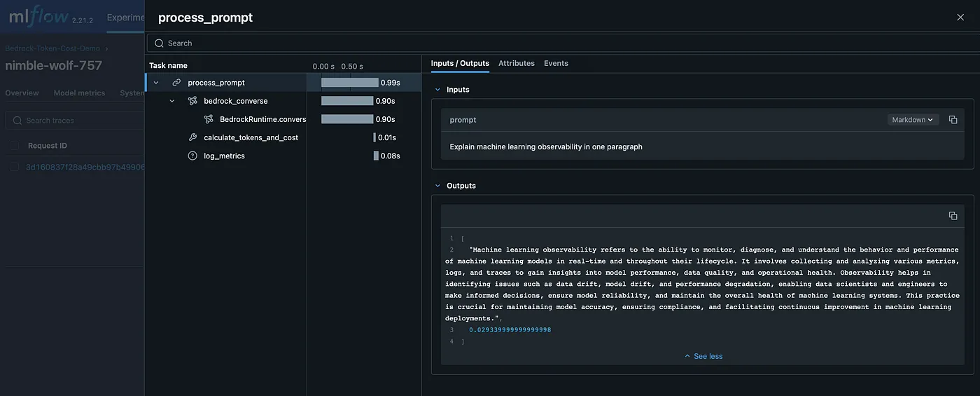Select the log_metrics span row

click(x=283, y=156)
